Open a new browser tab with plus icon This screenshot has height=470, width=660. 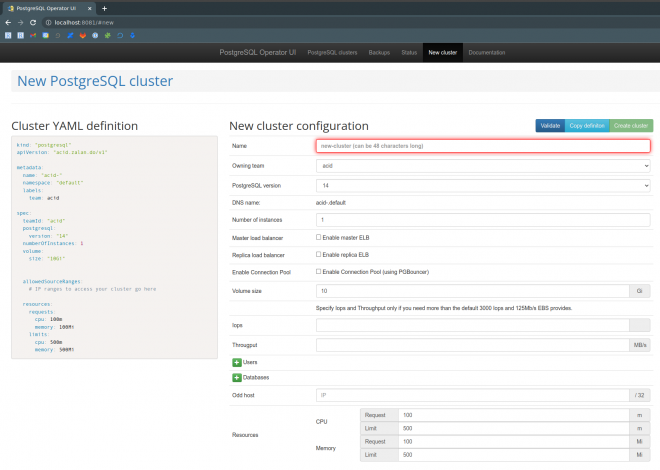[104, 7]
